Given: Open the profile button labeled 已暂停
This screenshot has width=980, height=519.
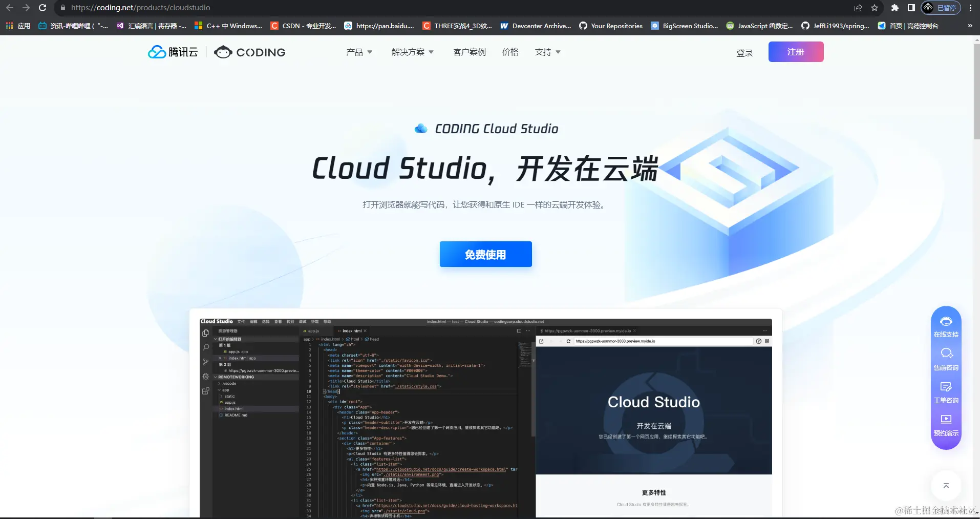Looking at the screenshot, I should pos(941,8).
